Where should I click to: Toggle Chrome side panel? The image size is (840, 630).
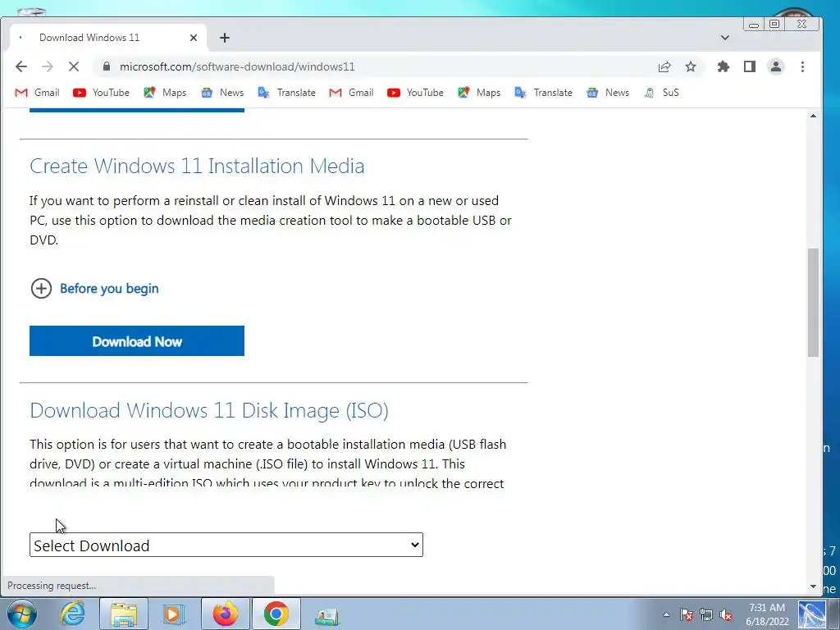point(750,66)
